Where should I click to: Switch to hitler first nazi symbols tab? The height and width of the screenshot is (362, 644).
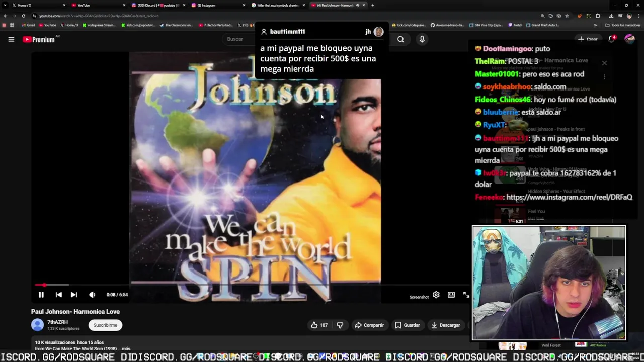(278, 5)
